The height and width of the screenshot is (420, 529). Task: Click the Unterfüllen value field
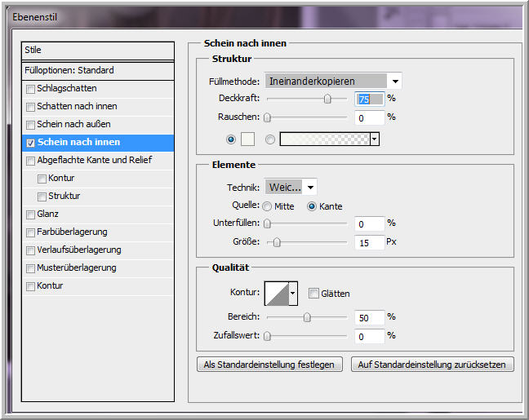[370, 223]
